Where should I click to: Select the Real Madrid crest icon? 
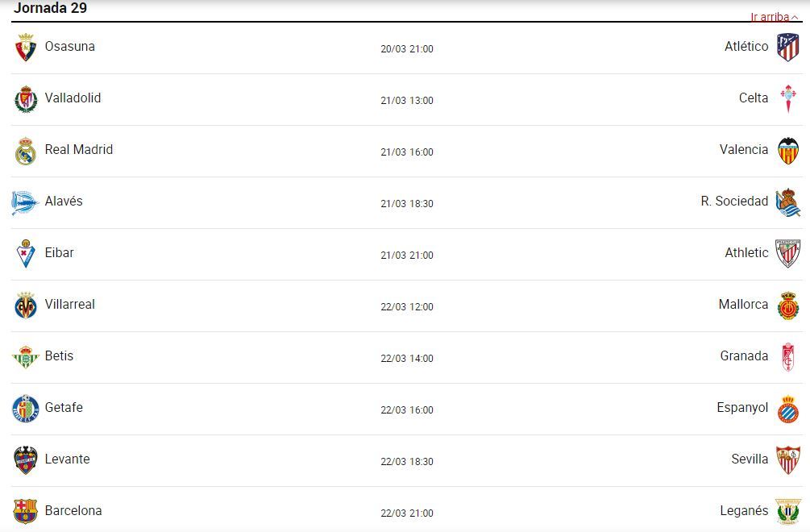pos(26,151)
